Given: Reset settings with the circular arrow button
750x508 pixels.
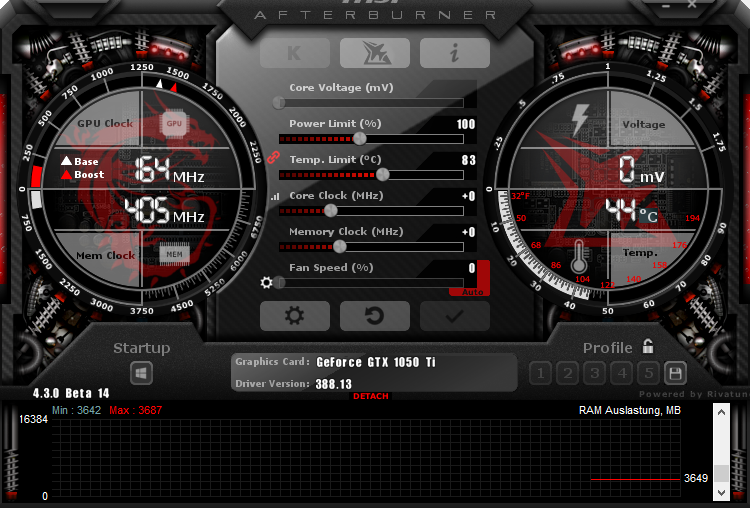Looking at the screenshot, I should [x=375, y=316].
